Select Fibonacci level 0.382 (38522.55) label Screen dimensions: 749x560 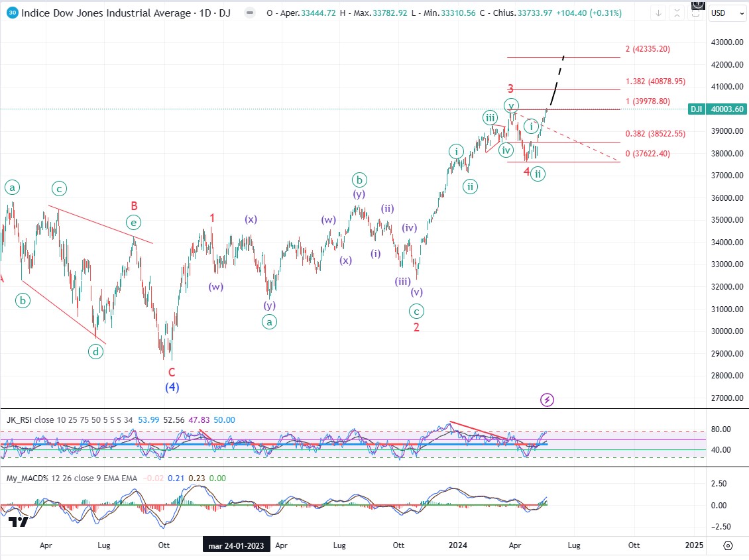[x=656, y=134]
